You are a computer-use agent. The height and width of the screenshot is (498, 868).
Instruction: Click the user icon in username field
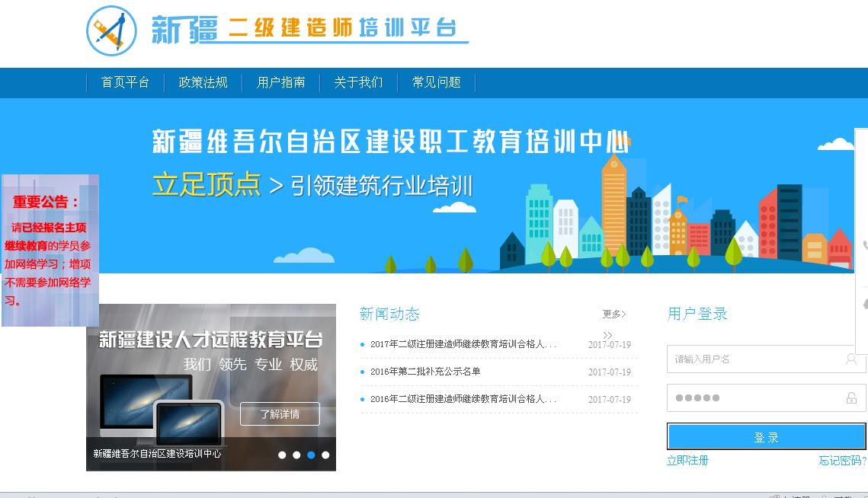click(x=851, y=359)
